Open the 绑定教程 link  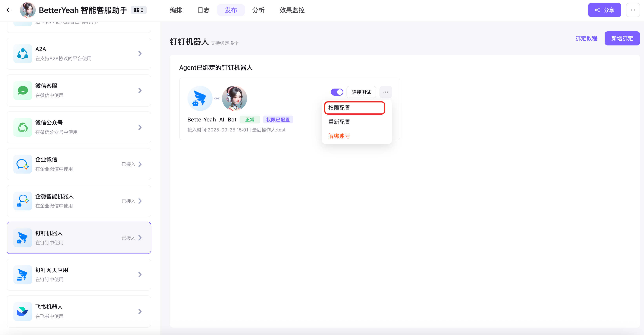586,38
